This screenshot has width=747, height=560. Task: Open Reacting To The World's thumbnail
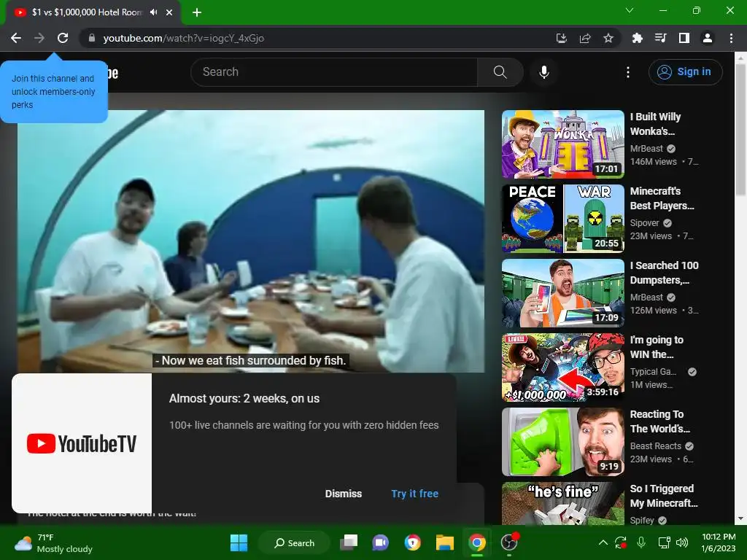point(563,441)
